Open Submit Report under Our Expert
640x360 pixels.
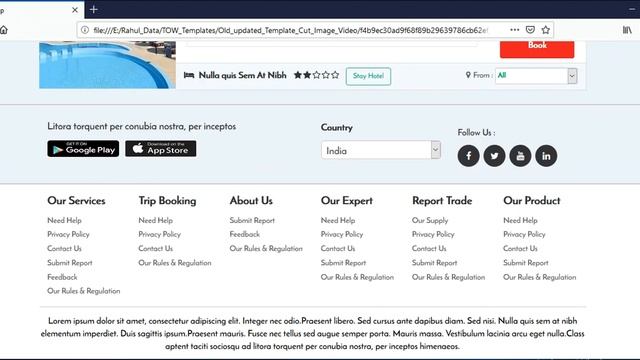[x=343, y=263]
